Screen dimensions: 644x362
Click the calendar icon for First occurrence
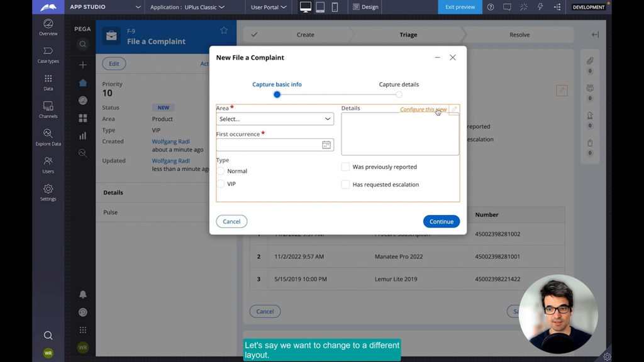pyautogui.click(x=326, y=145)
